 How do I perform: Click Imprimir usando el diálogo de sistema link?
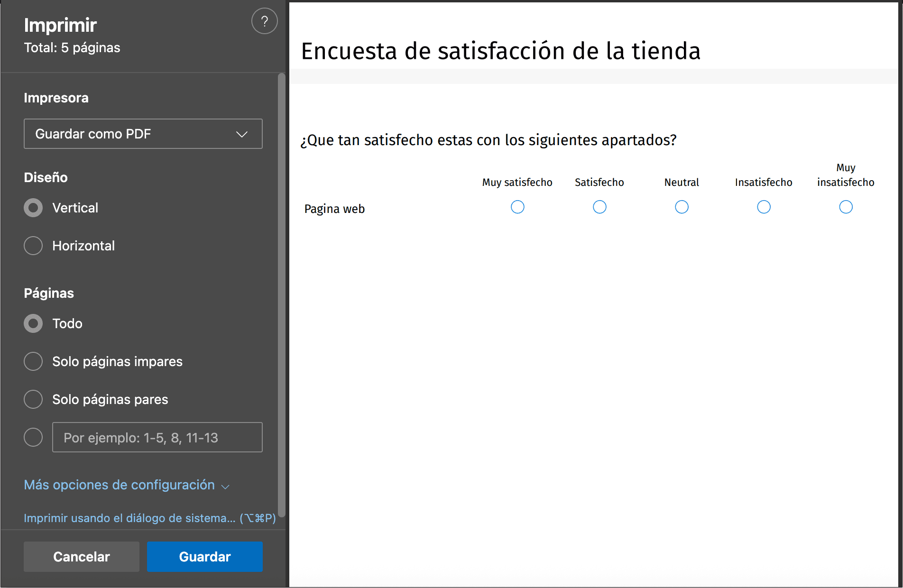point(149,518)
